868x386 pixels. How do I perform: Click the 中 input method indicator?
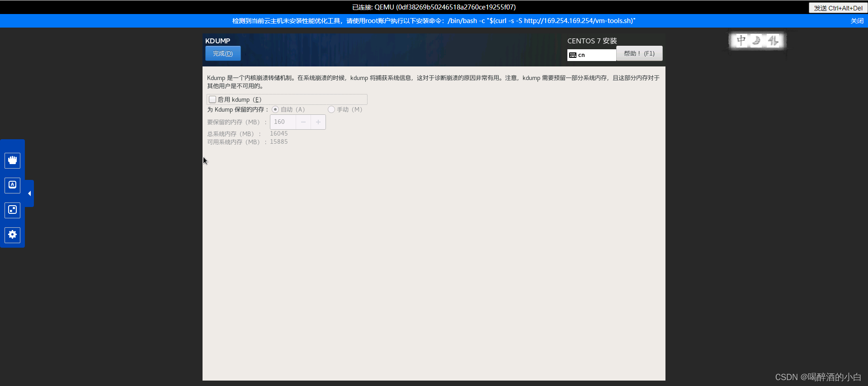(741, 41)
